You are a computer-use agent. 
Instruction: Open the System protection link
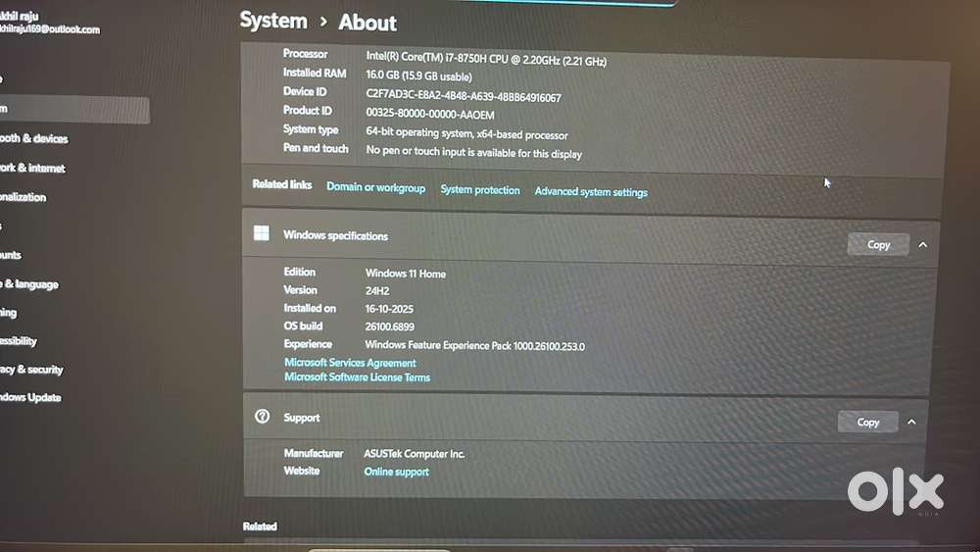[480, 190]
